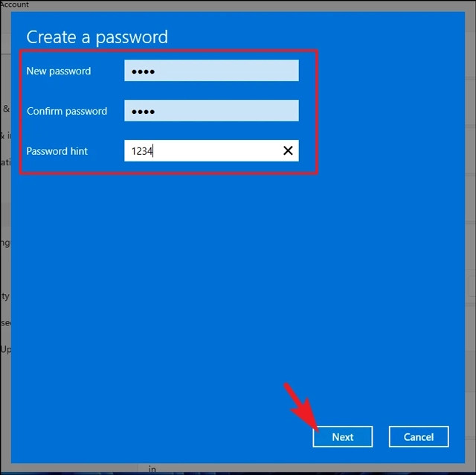The width and height of the screenshot is (476, 475).
Task: Click the "Up" sidebar text behind the dialog
Action: coord(5,349)
